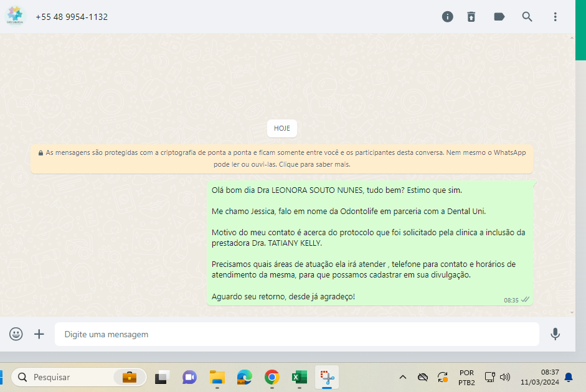
Task: Click the double check read receipt
Action: (x=525, y=299)
